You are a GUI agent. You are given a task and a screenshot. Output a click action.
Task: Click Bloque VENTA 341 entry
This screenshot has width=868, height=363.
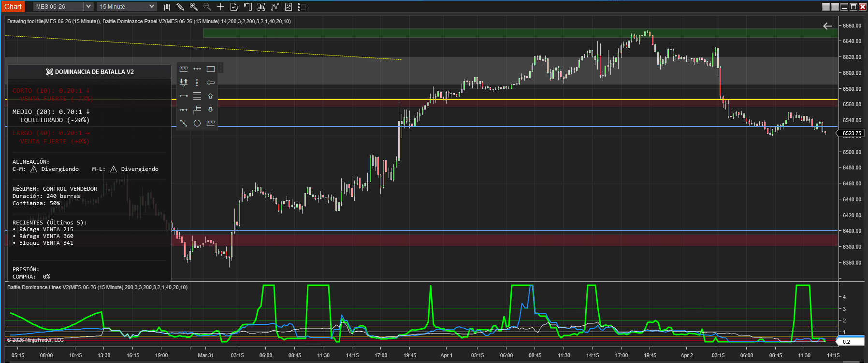(x=46, y=243)
